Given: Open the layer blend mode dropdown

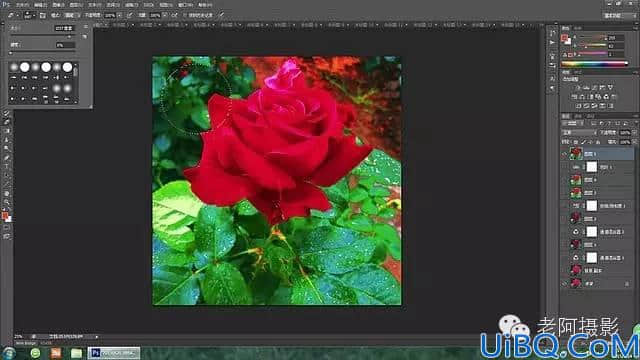Looking at the screenshot, I should click(579, 133).
